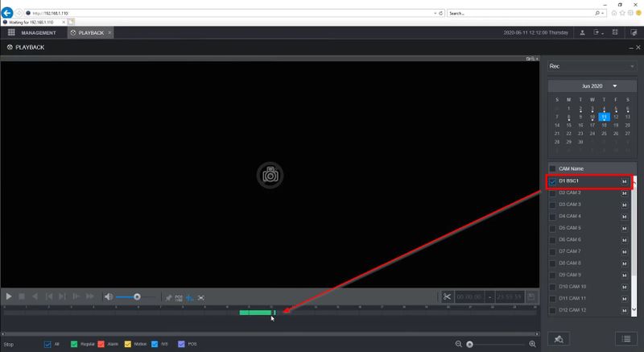Refresh the browser page
The image size is (644, 352).
[440, 13]
